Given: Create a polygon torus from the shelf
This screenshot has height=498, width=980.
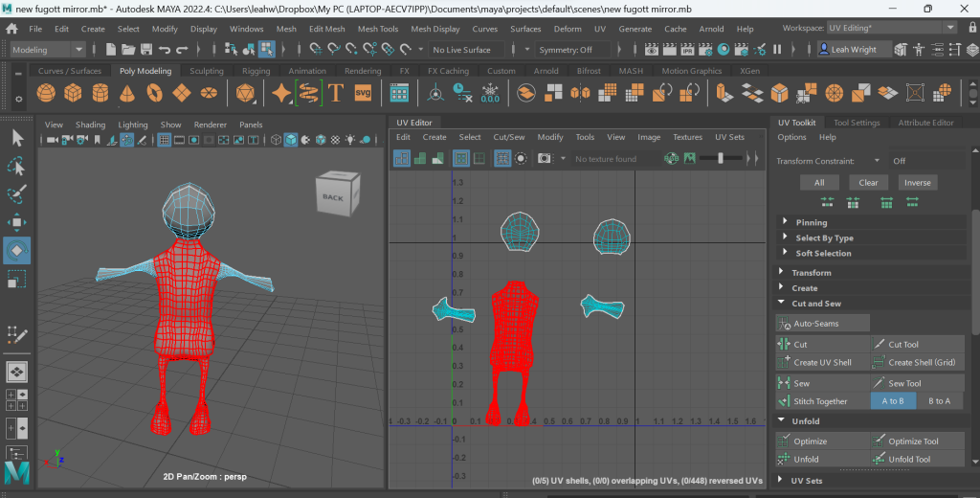Looking at the screenshot, I should coord(154,93).
